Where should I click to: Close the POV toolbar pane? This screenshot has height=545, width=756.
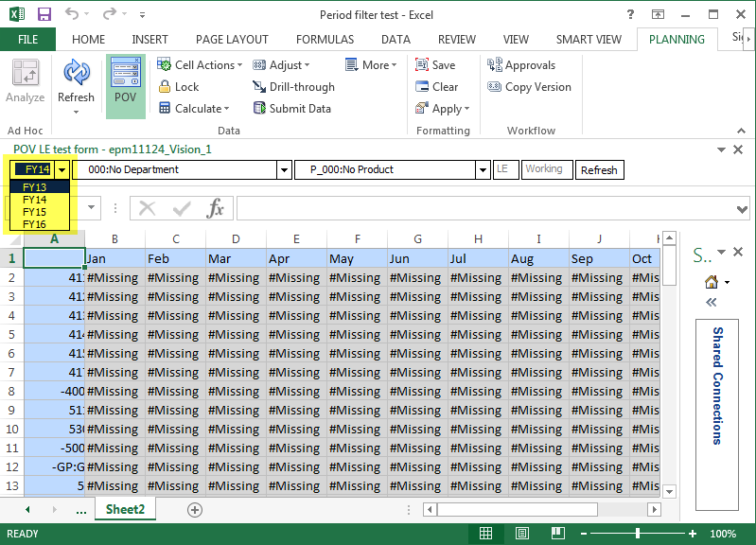point(738,149)
